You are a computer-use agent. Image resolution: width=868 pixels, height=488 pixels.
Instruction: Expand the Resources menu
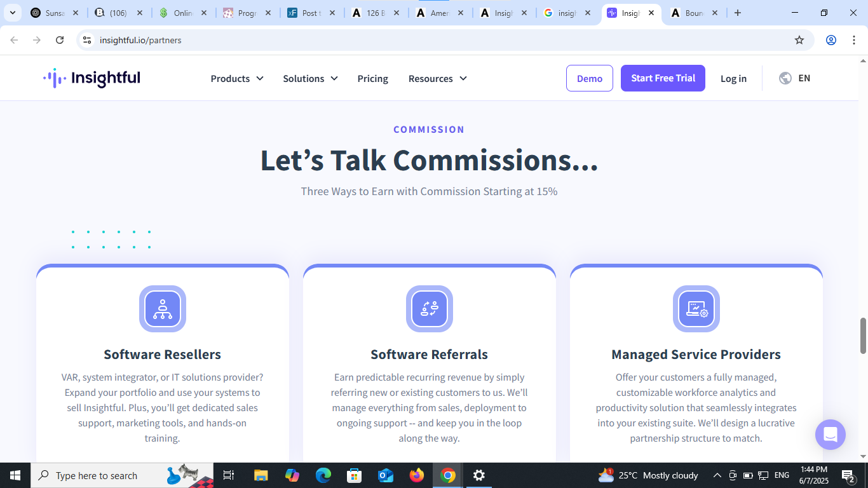pos(438,79)
